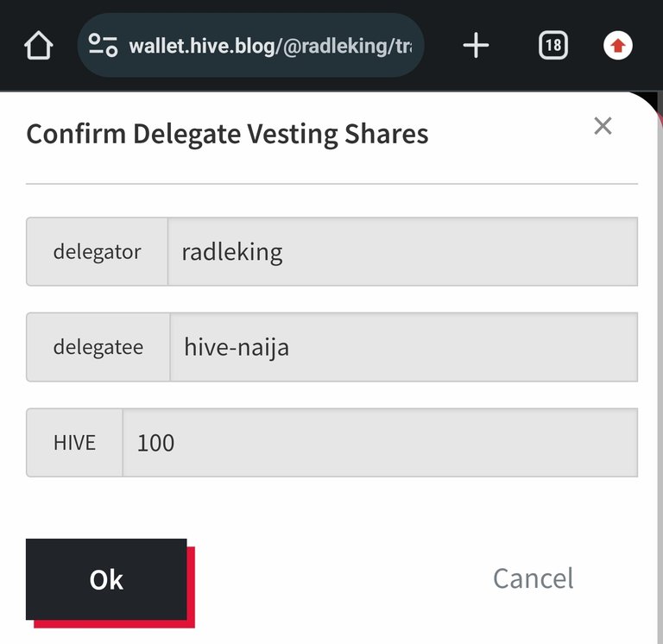Select the wallet.hive.blog URL text
Image resolution: width=663 pixels, height=644 pixels.
coord(270,46)
